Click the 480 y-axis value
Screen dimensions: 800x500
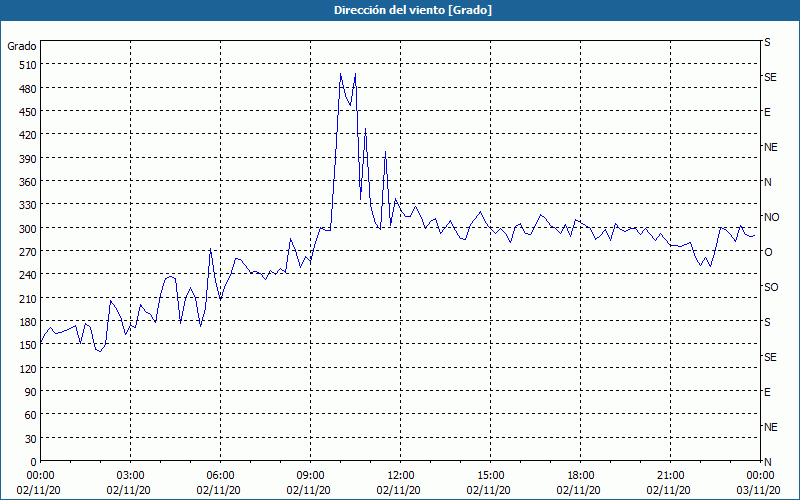(28, 89)
